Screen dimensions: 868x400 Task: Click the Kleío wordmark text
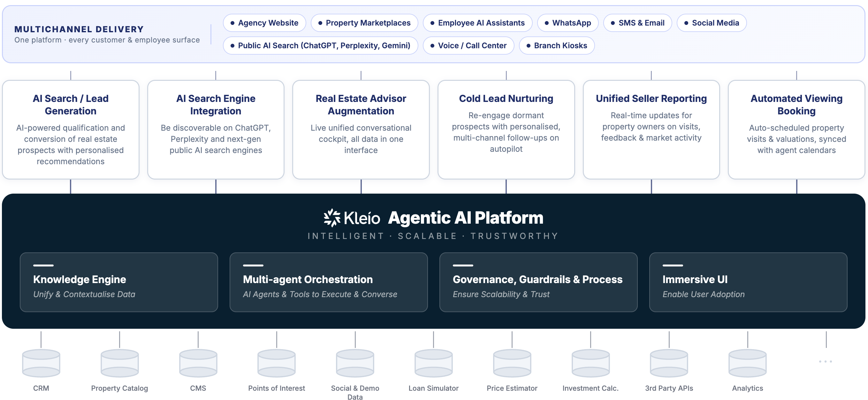coord(362,218)
